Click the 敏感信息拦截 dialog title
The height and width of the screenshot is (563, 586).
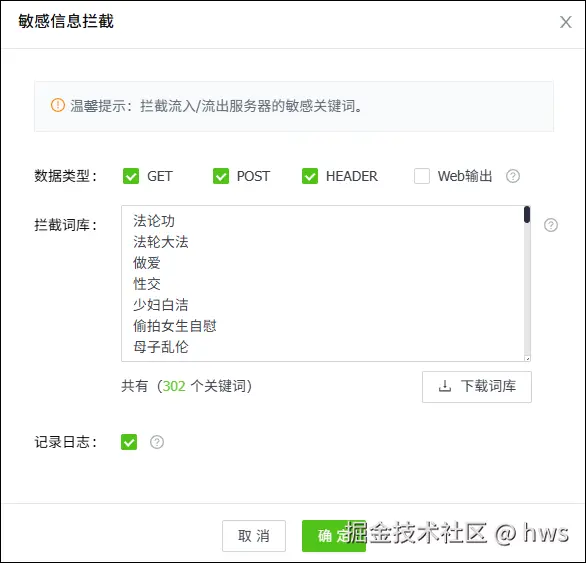tap(66, 21)
